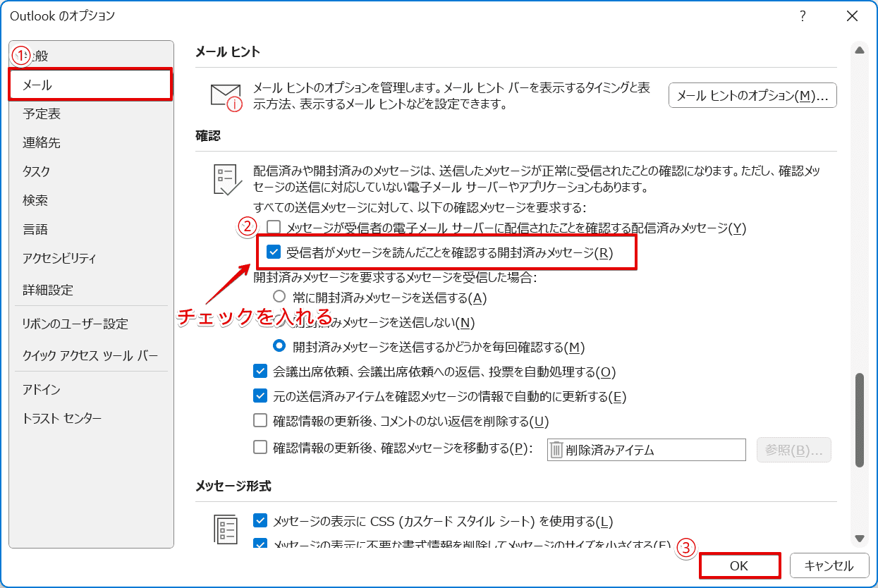This screenshot has height=588, width=878.
Task: Enable 確認メッセージを移動する checkbox
Action: [x=260, y=446]
